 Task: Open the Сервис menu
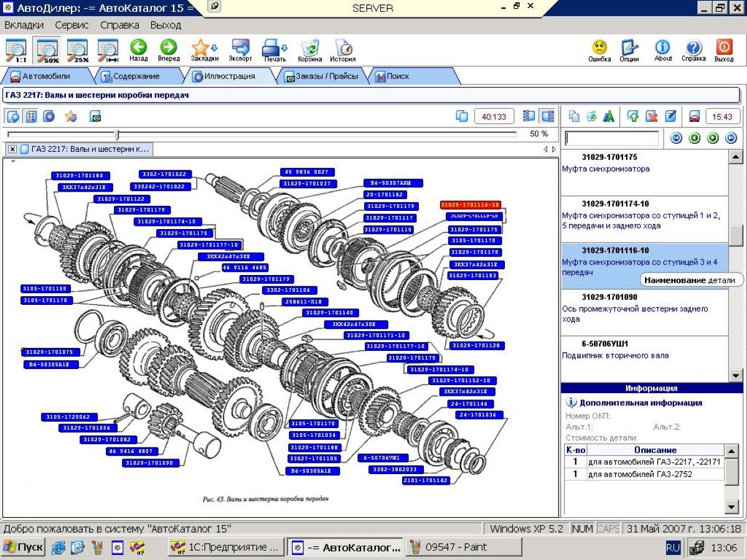click(x=72, y=26)
